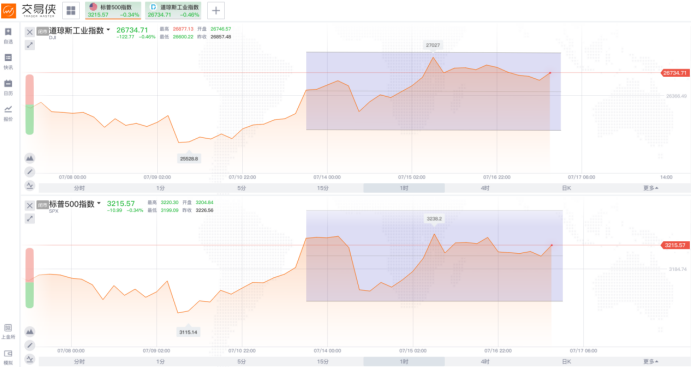Image resolution: width=691 pixels, height=368 pixels.
Task: Click the 交易侠 orange logo icon
Action: pyautogui.click(x=8, y=11)
